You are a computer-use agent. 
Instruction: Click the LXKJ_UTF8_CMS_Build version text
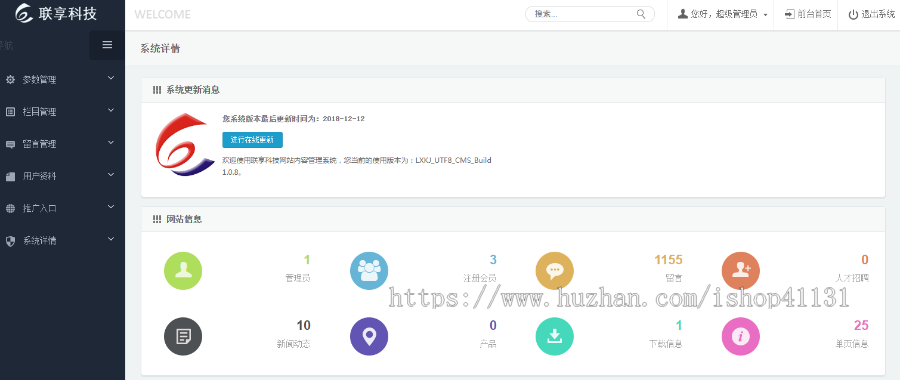453,161
